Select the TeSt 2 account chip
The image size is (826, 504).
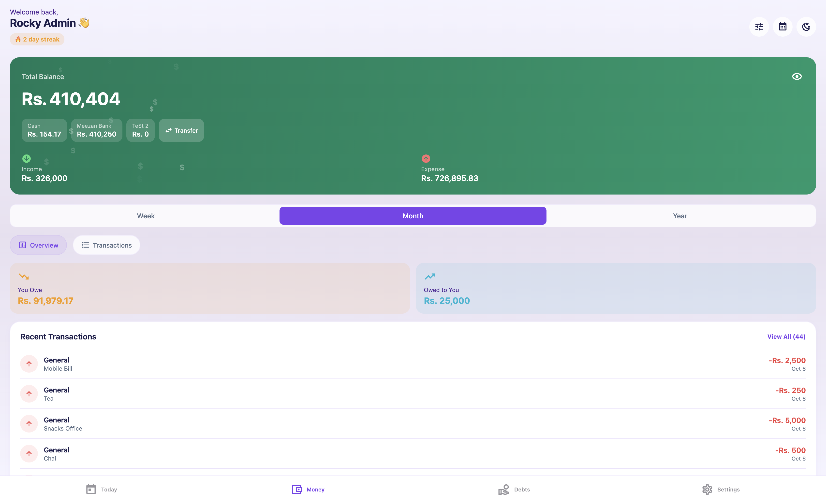140,130
